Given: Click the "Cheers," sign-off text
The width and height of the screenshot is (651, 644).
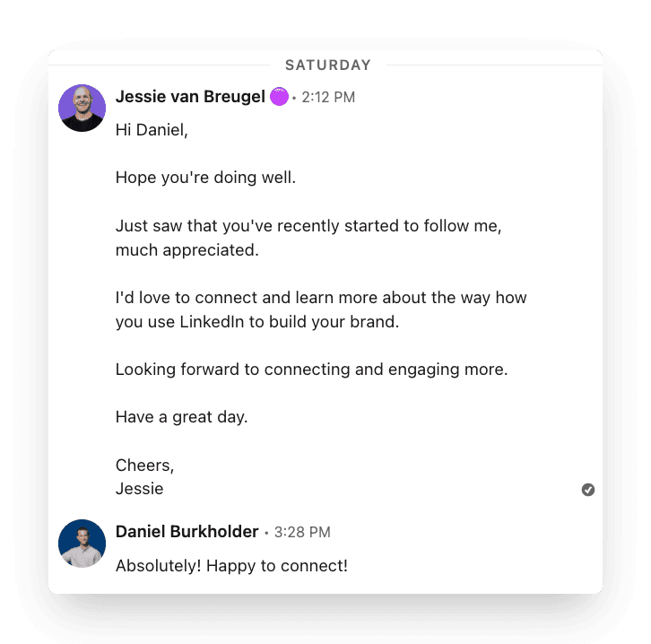Looking at the screenshot, I should click(144, 466).
